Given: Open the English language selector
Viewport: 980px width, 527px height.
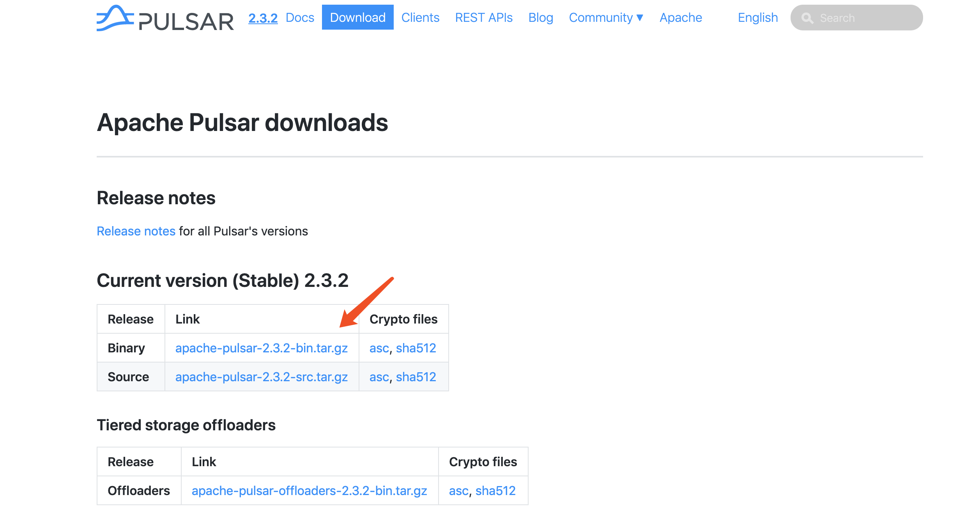Looking at the screenshot, I should (757, 18).
